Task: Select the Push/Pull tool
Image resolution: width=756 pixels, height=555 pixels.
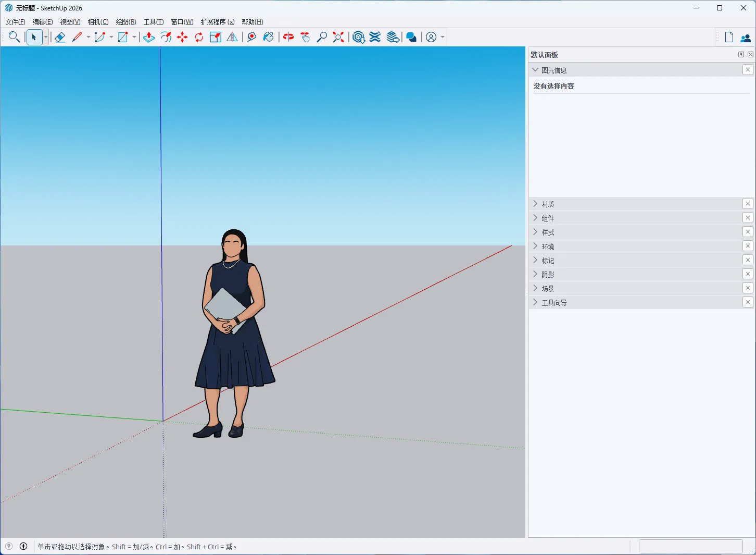Action: (x=148, y=37)
